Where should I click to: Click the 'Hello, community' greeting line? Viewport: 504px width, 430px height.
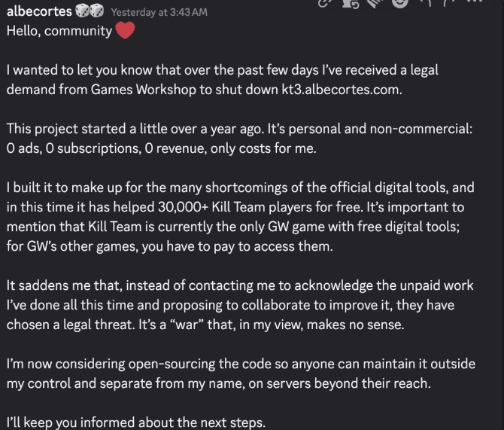pyautogui.click(x=59, y=31)
